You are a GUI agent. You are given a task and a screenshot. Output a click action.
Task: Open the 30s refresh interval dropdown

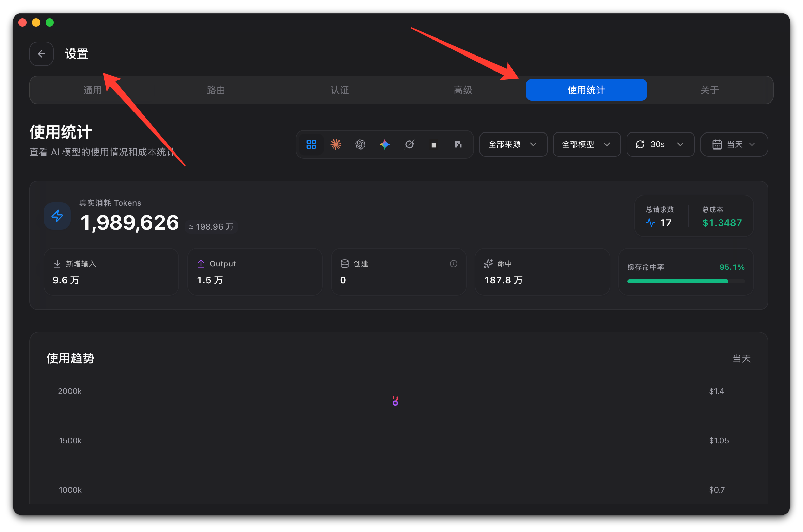point(660,144)
